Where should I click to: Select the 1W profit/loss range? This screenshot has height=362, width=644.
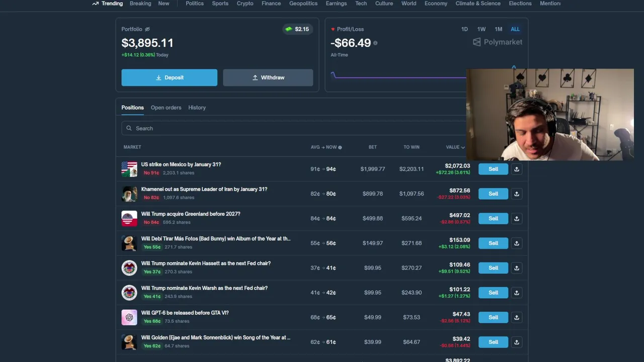(481, 29)
